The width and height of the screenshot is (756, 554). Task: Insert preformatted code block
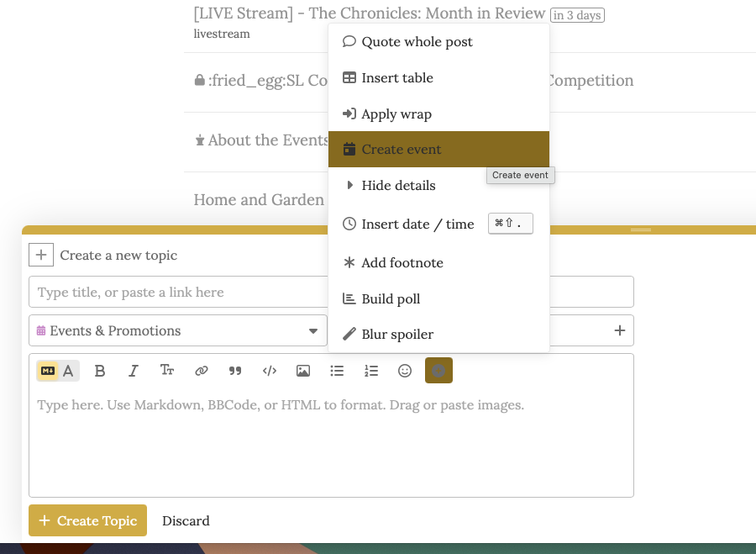(270, 371)
